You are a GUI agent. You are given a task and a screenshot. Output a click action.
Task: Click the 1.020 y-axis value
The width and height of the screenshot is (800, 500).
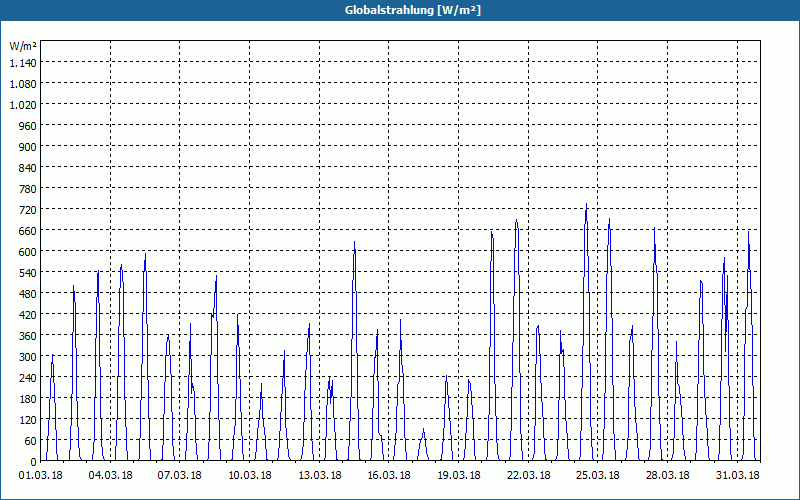pyautogui.click(x=23, y=105)
